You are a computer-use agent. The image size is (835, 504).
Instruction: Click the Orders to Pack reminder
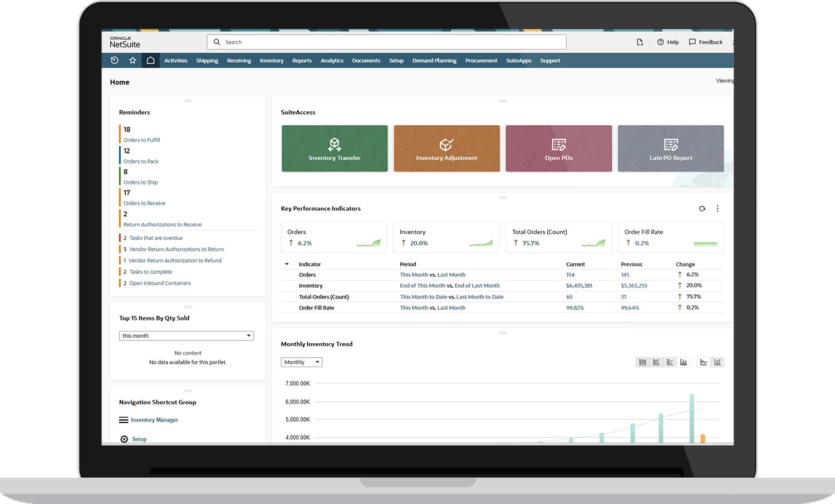coord(141,161)
